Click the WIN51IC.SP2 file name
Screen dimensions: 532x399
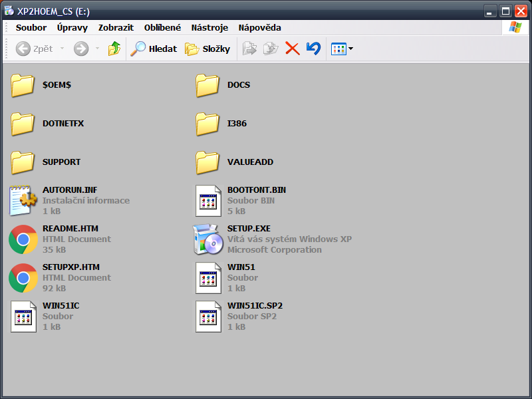(255, 306)
